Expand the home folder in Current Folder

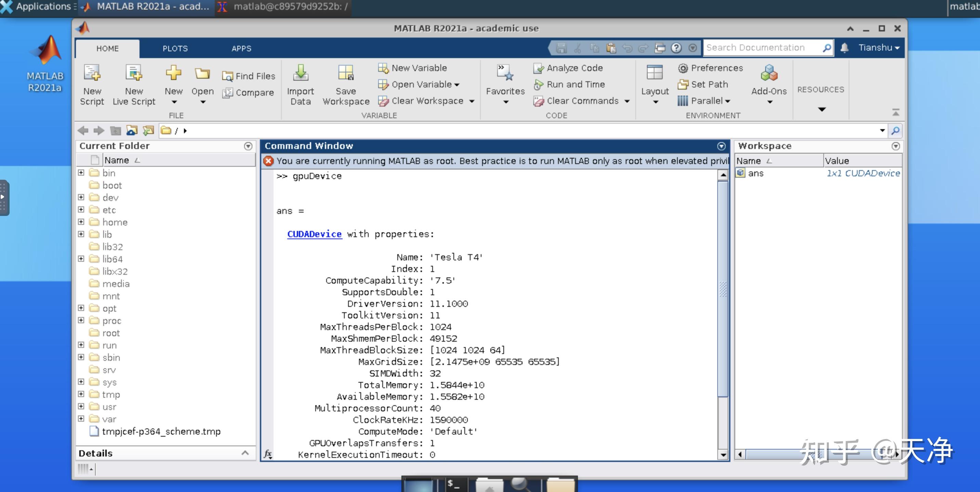(x=81, y=222)
